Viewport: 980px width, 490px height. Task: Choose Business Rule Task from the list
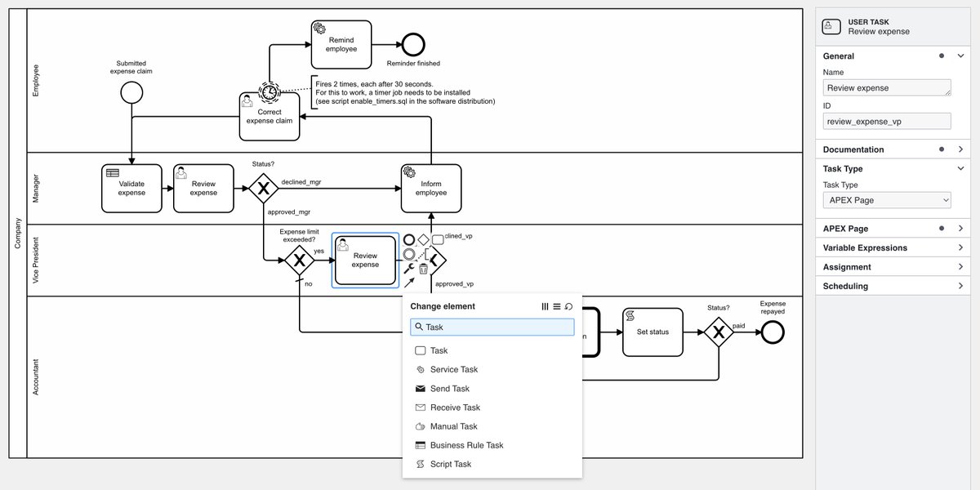[x=492, y=445]
